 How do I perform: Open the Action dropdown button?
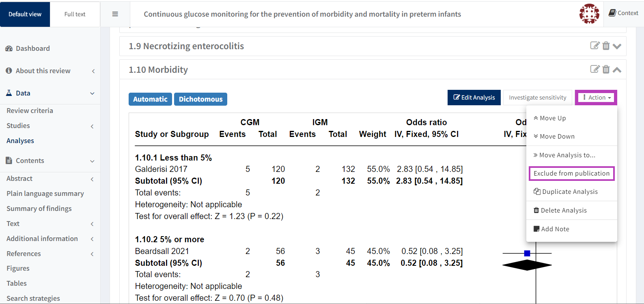596,98
